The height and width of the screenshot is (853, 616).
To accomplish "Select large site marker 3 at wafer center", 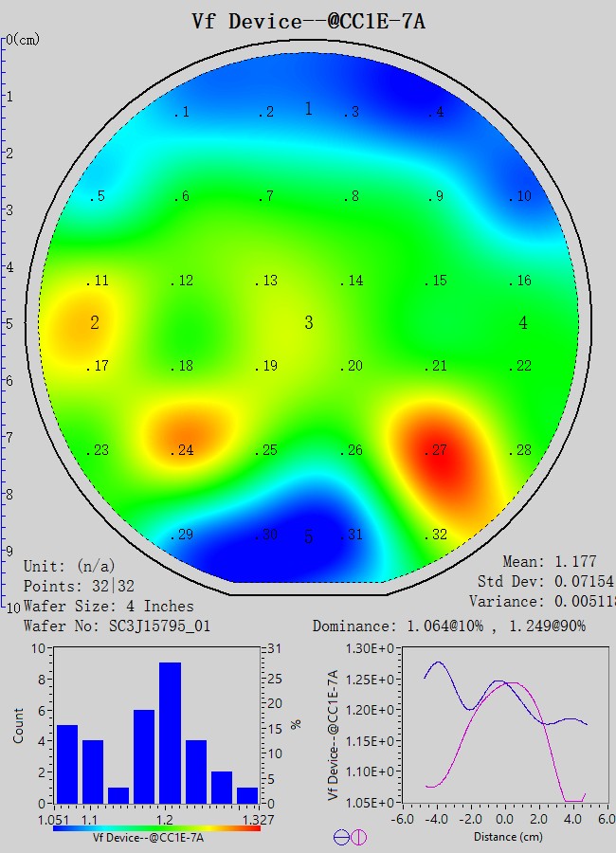I will pyautogui.click(x=308, y=323).
